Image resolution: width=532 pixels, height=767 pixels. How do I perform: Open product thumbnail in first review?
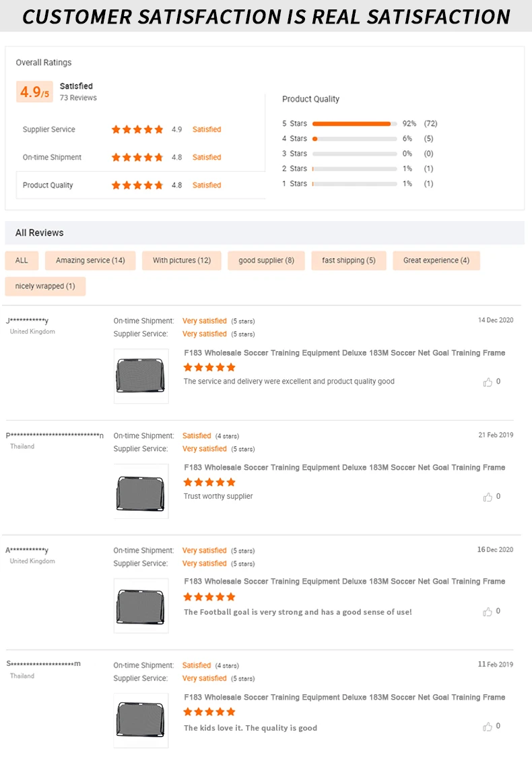(x=141, y=376)
